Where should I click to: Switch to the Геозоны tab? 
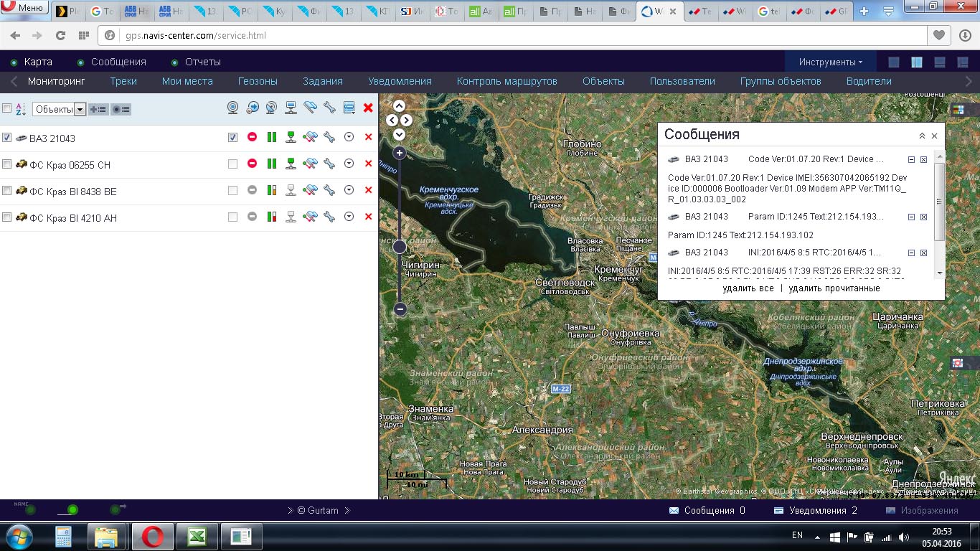click(258, 81)
